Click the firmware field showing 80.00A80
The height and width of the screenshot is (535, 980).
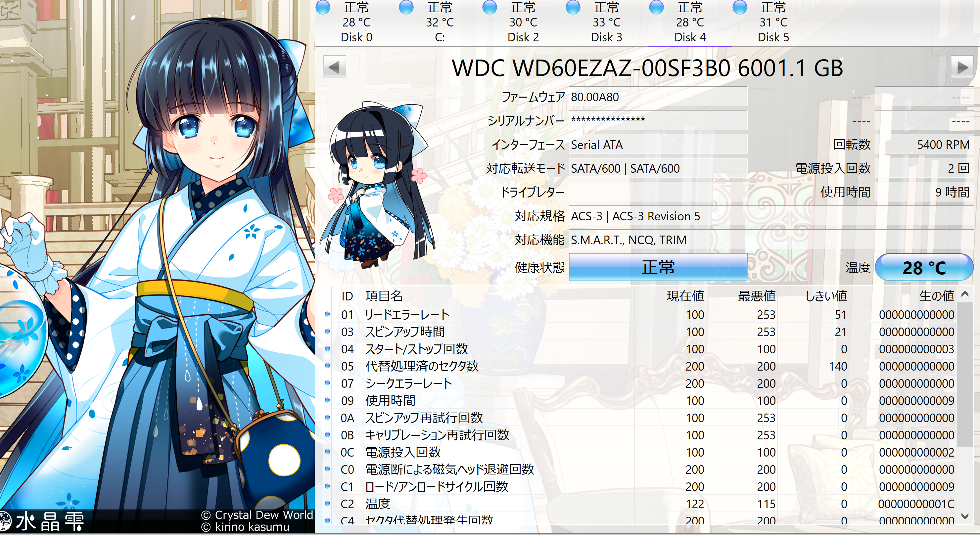tap(658, 97)
